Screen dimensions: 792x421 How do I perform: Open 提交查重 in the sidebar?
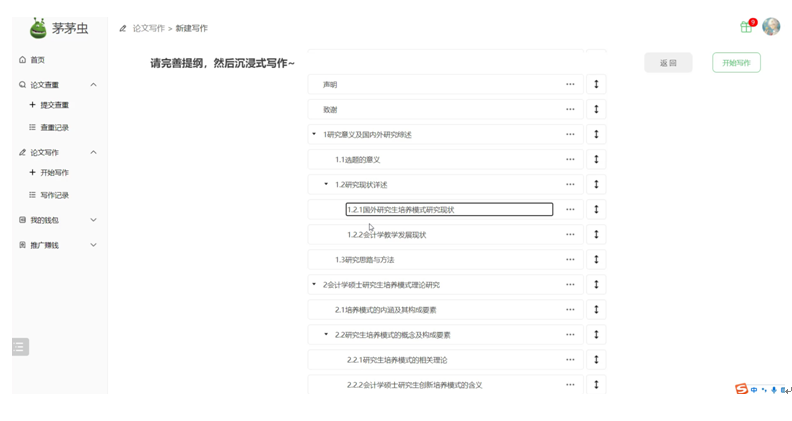tap(54, 105)
